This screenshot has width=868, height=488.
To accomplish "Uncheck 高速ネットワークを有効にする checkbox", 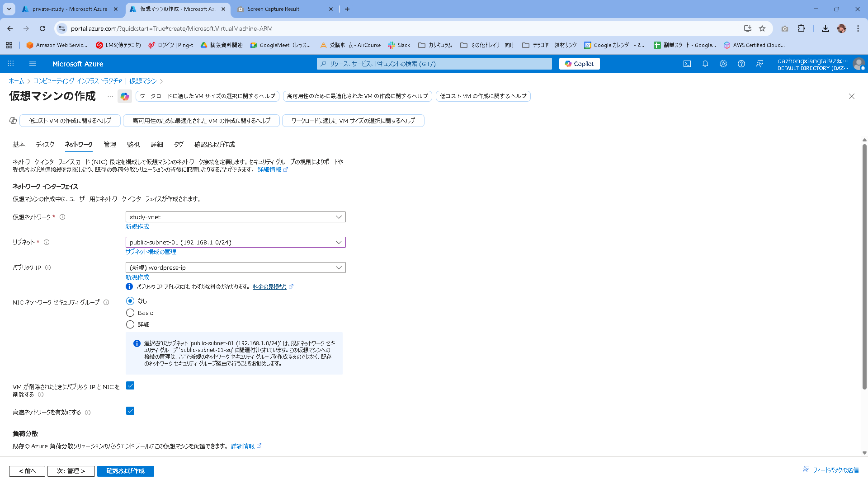I will (130, 411).
